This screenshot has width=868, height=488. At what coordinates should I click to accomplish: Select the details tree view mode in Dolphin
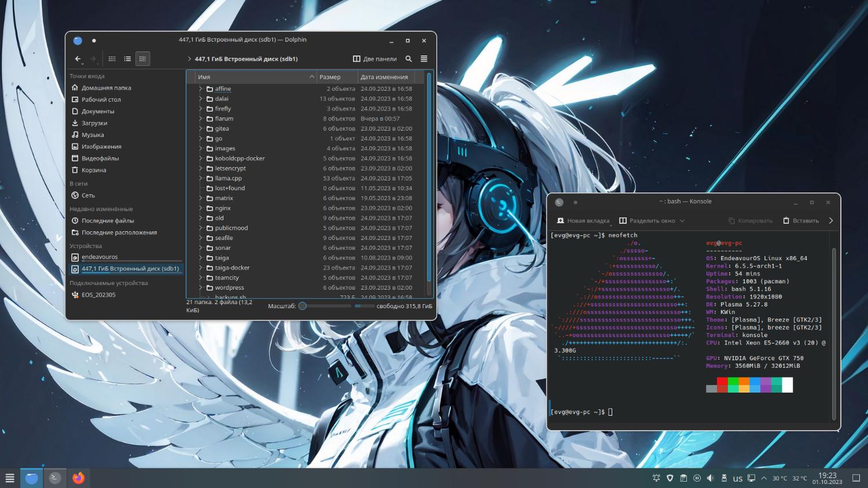click(x=142, y=58)
